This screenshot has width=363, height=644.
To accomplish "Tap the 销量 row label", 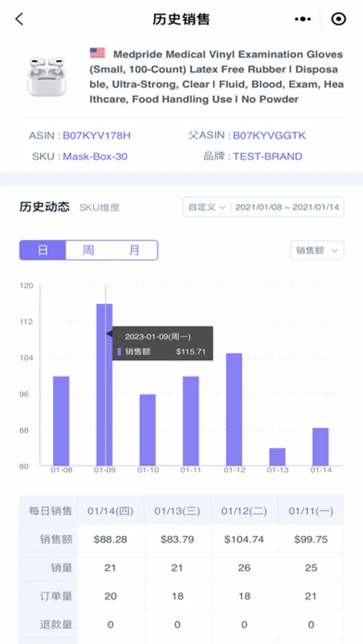I will [62, 567].
